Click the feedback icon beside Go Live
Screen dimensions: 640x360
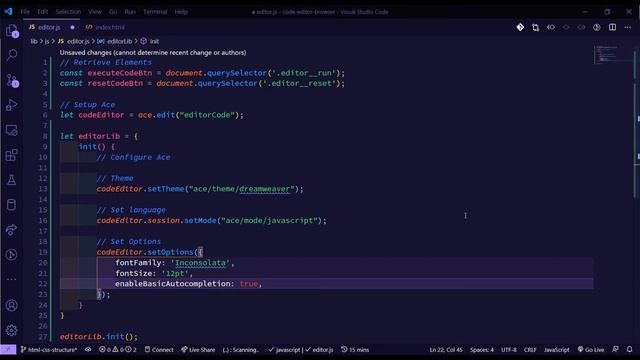pos(616,349)
